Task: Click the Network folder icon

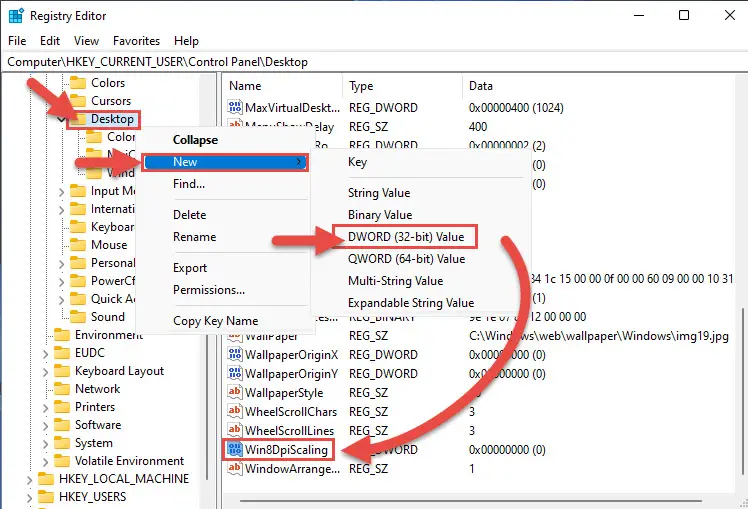Action: point(62,389)
